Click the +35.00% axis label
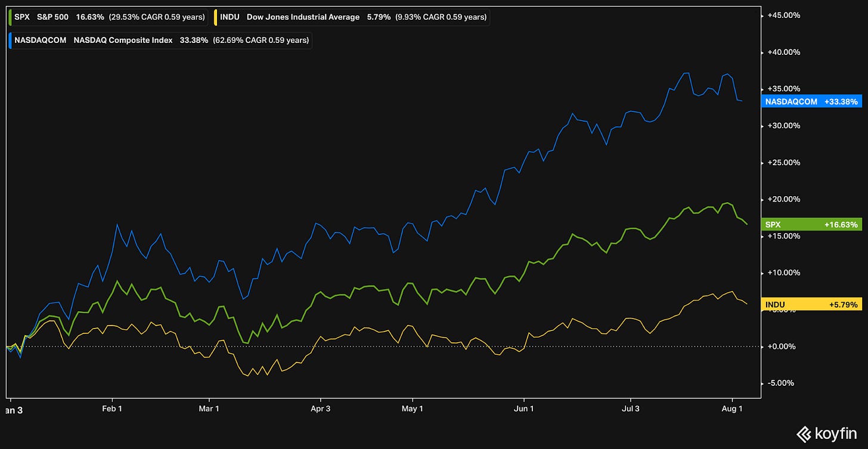The height and width of the screenshot is (449, 868). 783,89
